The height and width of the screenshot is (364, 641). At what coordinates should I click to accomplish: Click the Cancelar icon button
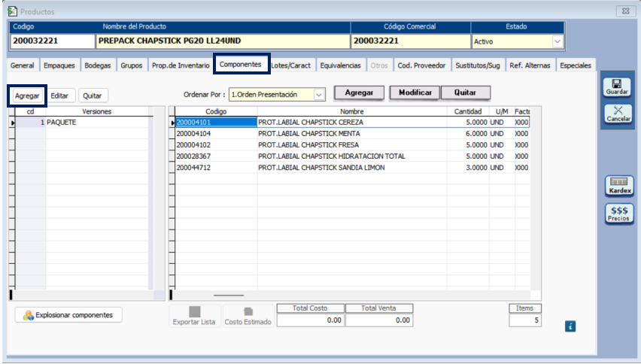pyautogui.click(x=618, y=113)
